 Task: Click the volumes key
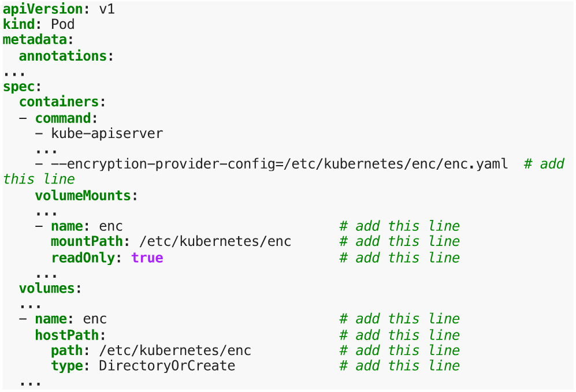click(x=47, y=288)
